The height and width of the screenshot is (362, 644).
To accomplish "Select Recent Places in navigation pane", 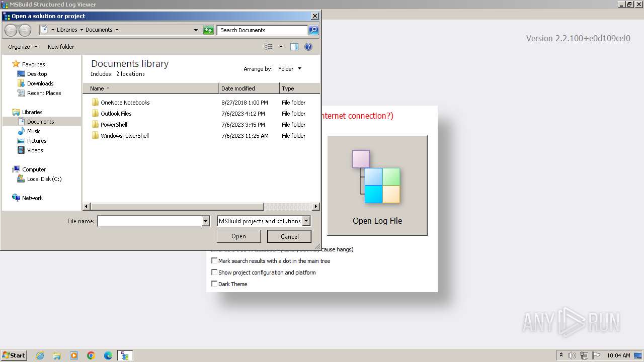I will [44, 93].
